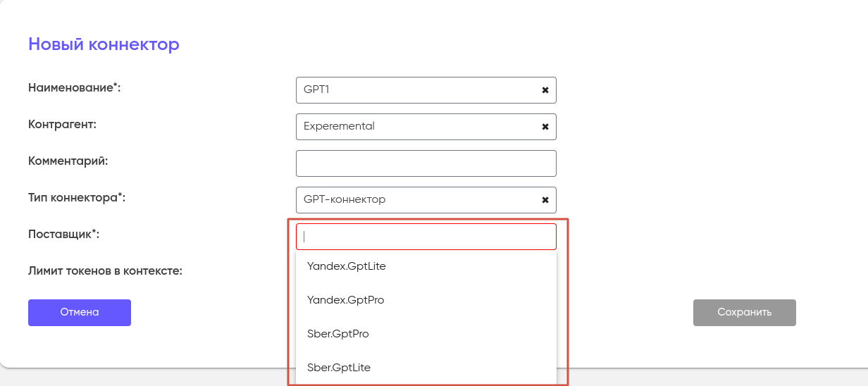Click into the Контрагент field
Image resolution: width=868 pixels, height=386 pixels.
click(416, 127)
